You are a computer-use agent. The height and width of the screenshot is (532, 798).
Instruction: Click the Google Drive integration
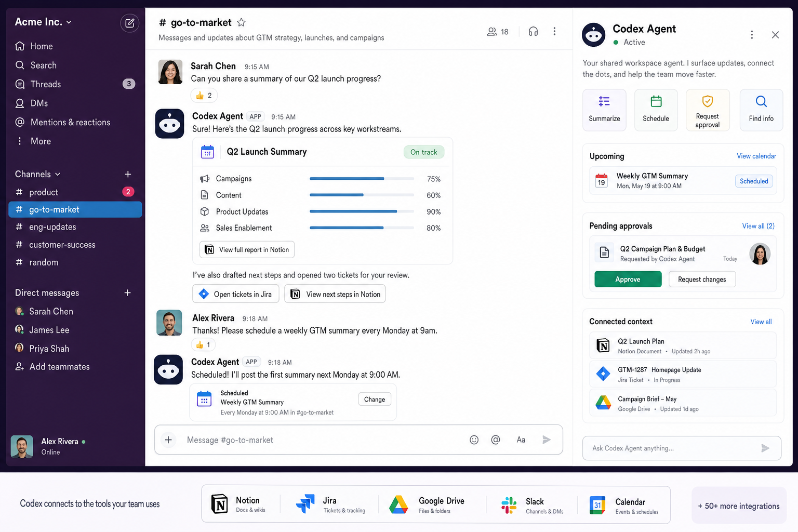click(x=427, y=504)
